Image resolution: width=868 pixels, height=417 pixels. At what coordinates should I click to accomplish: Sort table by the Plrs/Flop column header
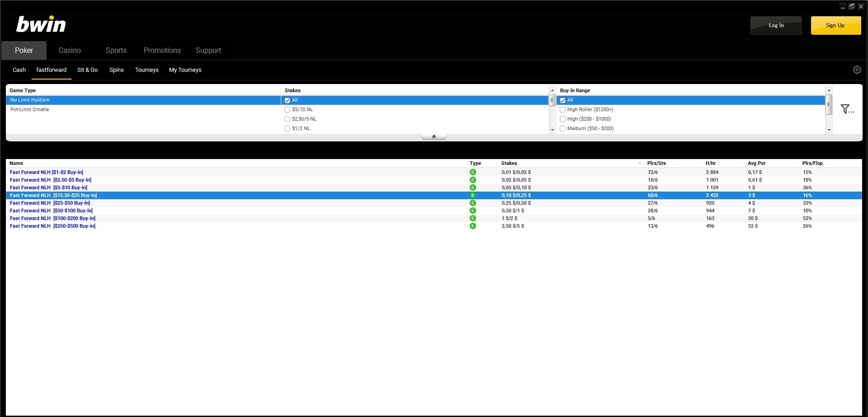pyautogui.click(x=812, y=163)
